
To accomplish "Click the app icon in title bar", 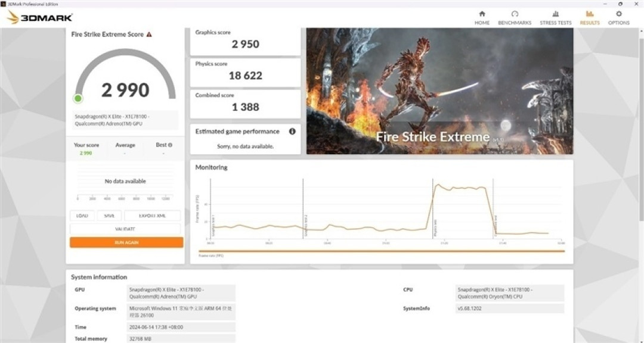I will (x=4, y=4).
